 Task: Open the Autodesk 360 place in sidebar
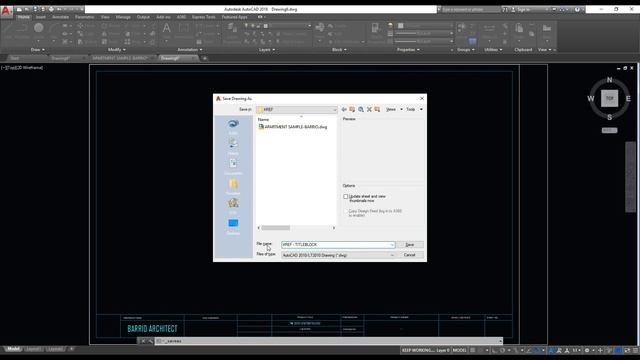tap(233, 126)
